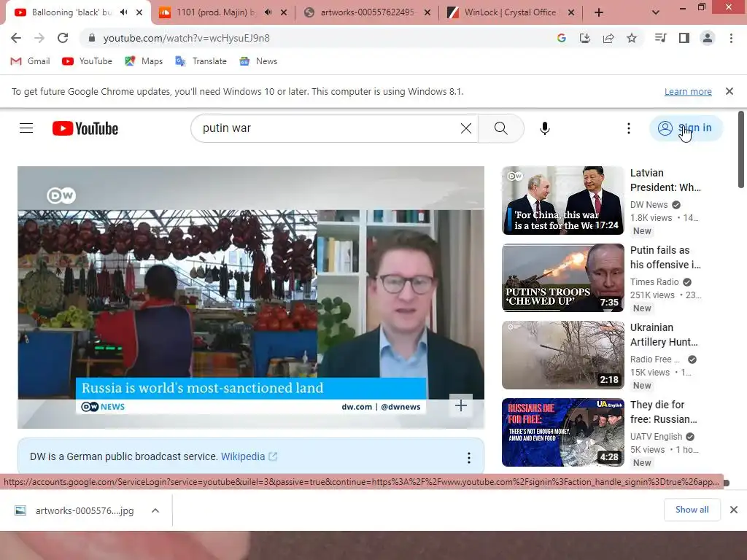Image resolution: width=747 pixels, height=560 pixels.
Task: Start voice search with the microphone
Action: (545, 128)
